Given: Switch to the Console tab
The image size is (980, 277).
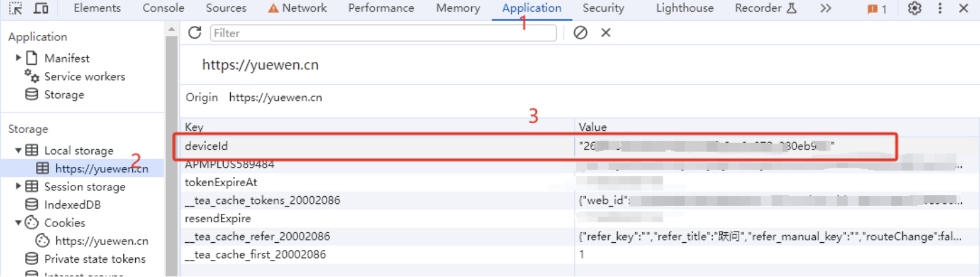Looking at the screenshot, I should coord(164,8).
